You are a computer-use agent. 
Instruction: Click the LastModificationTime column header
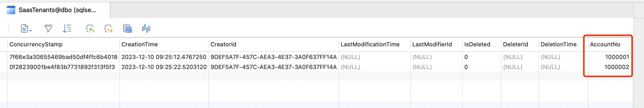pyautogui.click(x=370, y=45)
